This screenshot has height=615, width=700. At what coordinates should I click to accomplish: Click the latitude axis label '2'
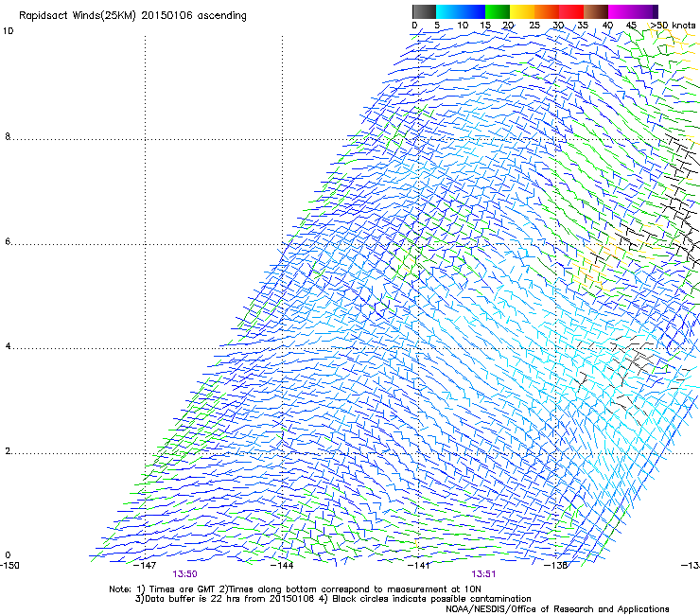click(8, 450)
